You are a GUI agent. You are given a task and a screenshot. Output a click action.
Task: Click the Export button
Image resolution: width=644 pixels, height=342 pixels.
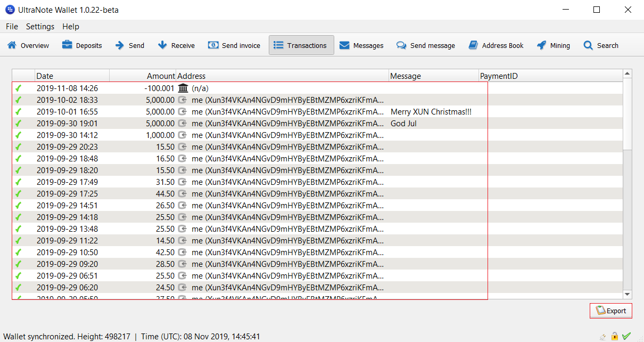click(x=611, y=311)
